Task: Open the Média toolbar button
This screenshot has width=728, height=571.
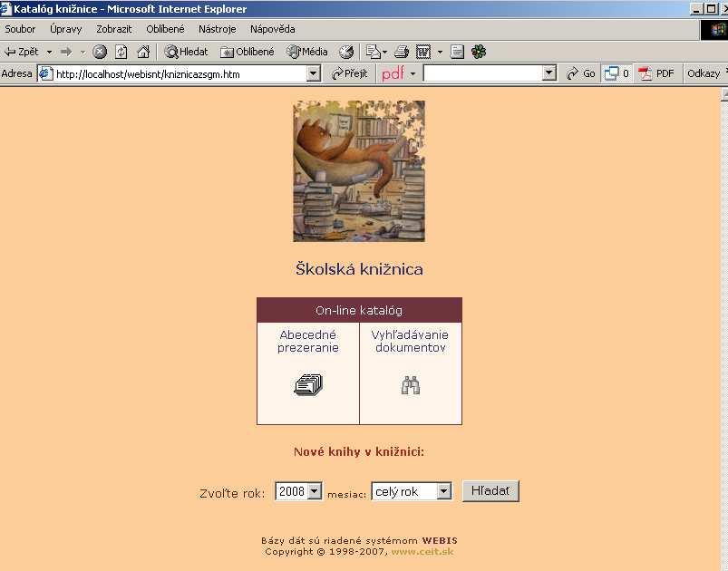Action: [x=307, y=52]
